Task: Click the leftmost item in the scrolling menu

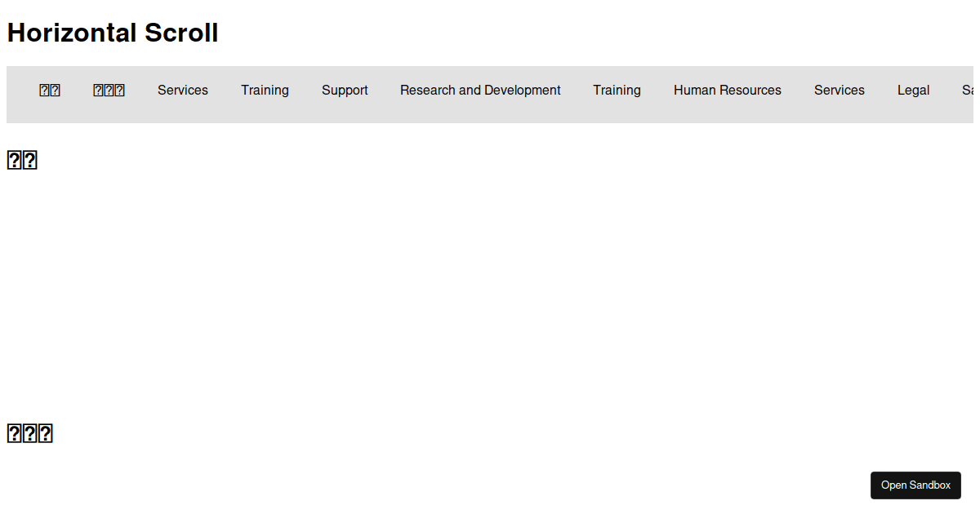Action: point(49,90)
